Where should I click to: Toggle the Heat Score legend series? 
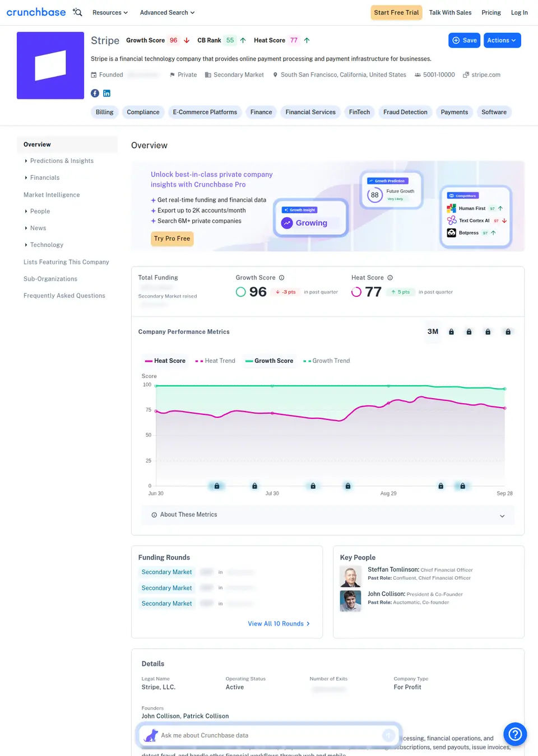coord(165,361)
